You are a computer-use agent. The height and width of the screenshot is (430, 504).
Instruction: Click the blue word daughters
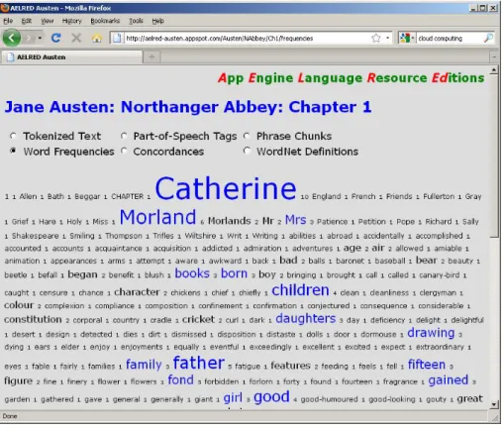click(x=305, y=318)
